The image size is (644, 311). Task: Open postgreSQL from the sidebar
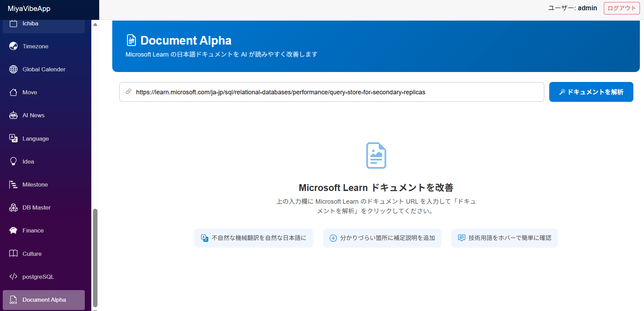point(44,276)
